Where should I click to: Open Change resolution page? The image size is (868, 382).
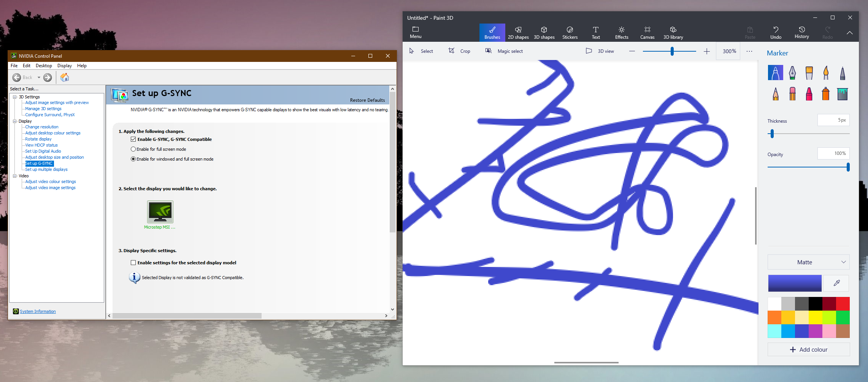[42, 127]
